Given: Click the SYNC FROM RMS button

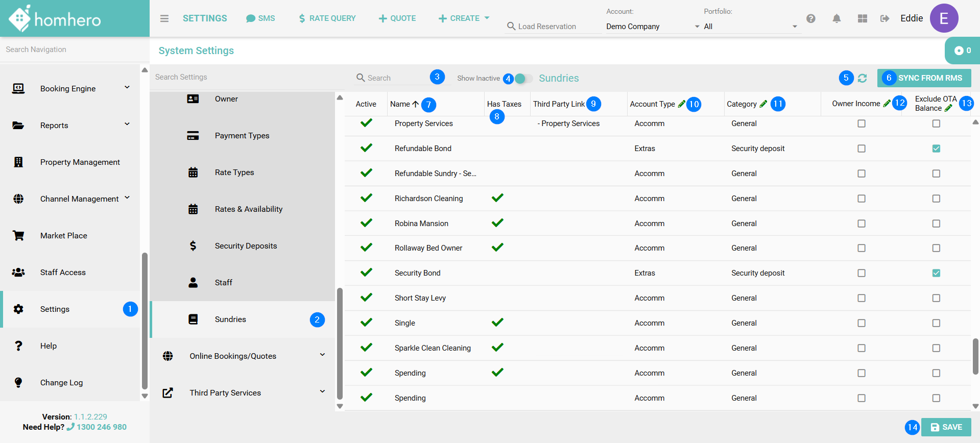Looking at the screenshot, I should click(924, 78).
